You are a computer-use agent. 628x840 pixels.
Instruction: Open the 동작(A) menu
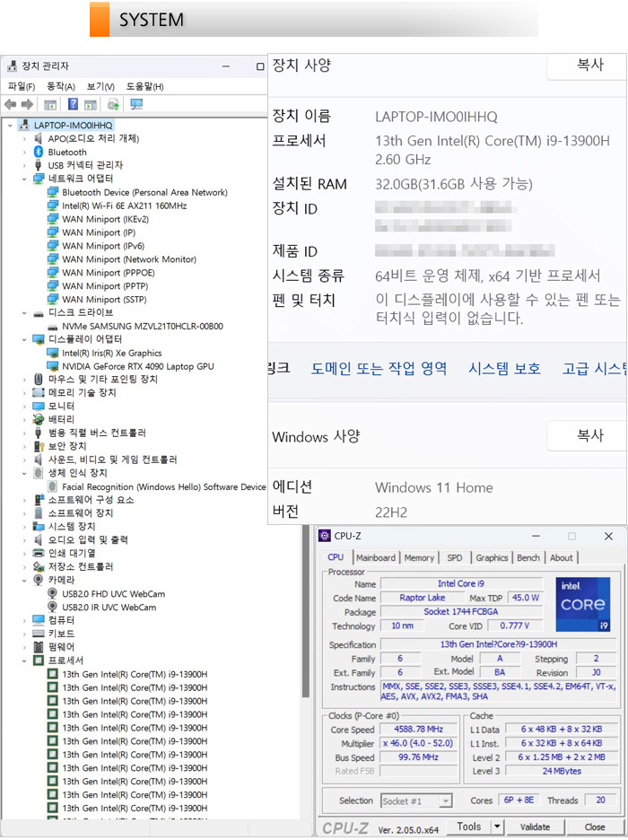[61, 86]
